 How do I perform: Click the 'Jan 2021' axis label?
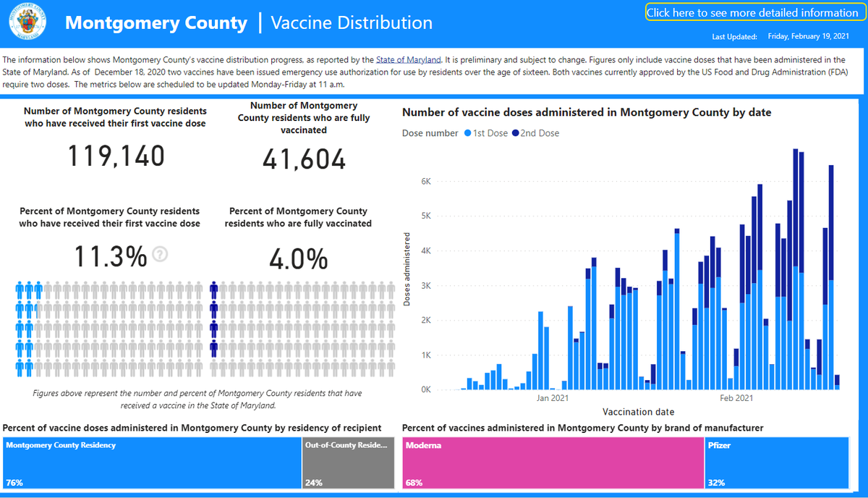point(553,398)
